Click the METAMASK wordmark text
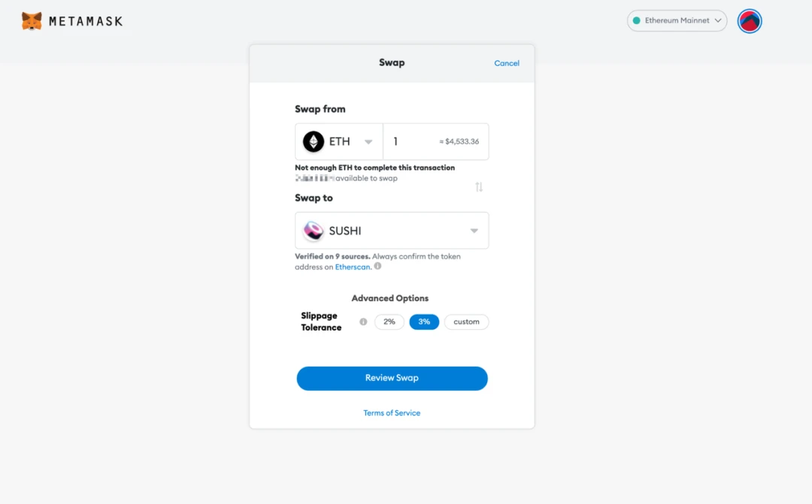Screen dimensions: 812x504 coord(86,21)
